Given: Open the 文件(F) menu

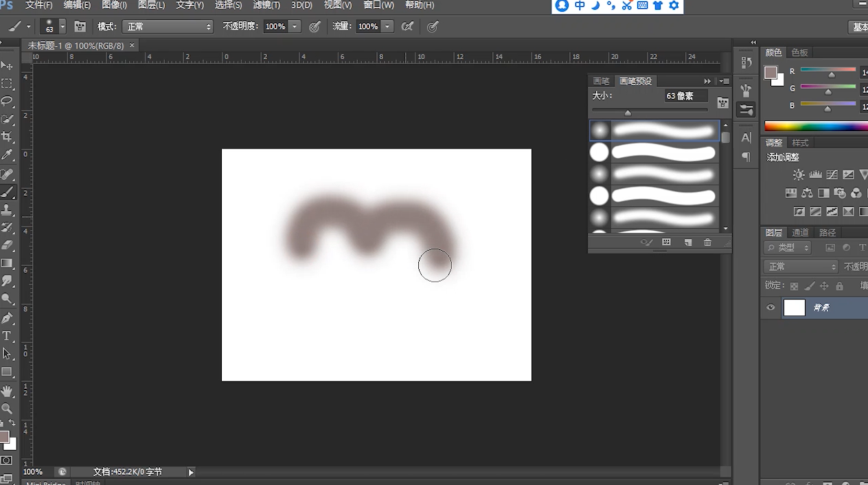Looking at the screenshot, I should (x=38, y=5).
